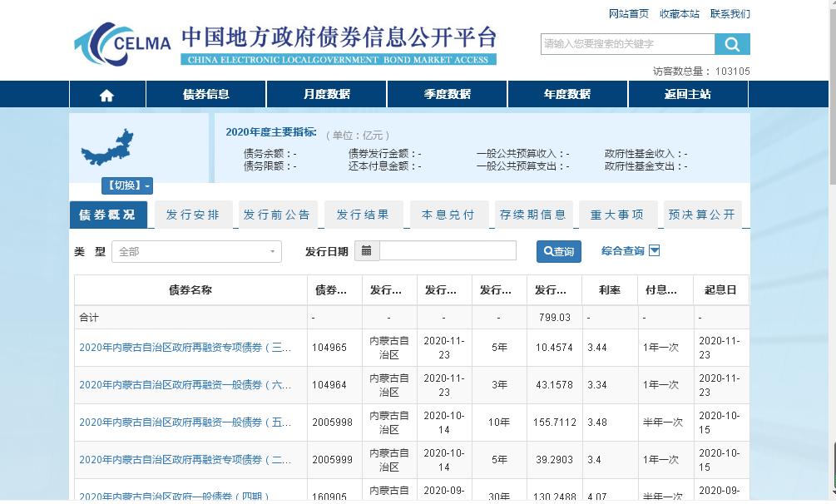This screenshot has height=504, width=836.
Task: Focus the keyword search input field
Action: (627, 44)
